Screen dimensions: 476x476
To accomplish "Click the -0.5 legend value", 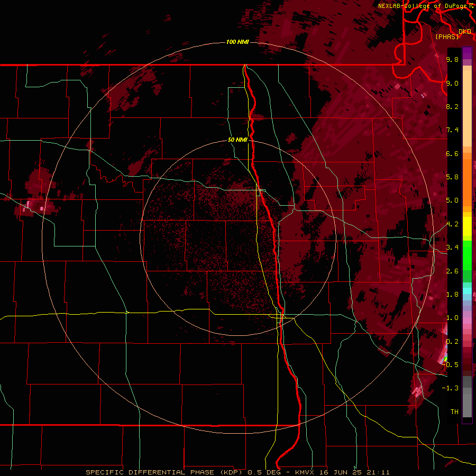I will tap(451, 365).
